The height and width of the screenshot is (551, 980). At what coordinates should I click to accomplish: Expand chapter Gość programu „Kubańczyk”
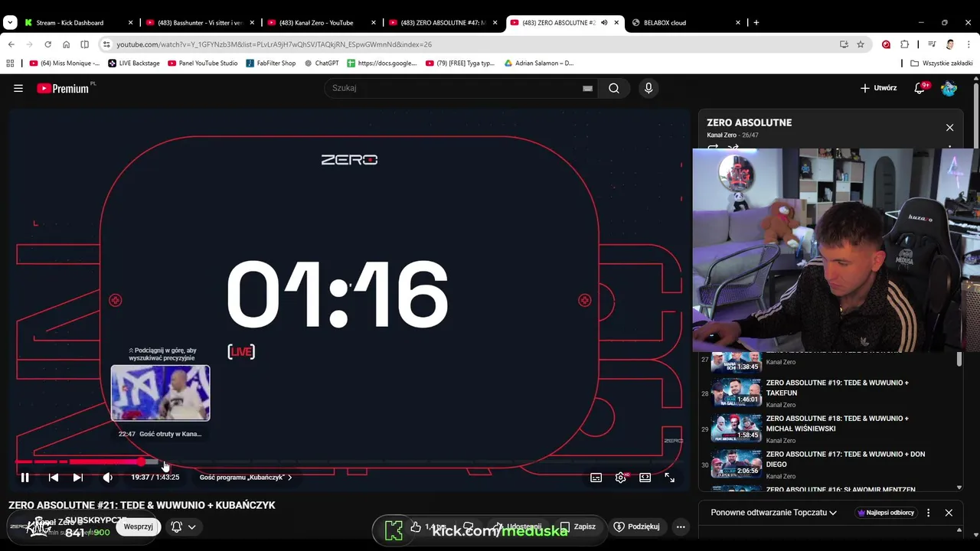pyautogui.click(x=246, y=478)
